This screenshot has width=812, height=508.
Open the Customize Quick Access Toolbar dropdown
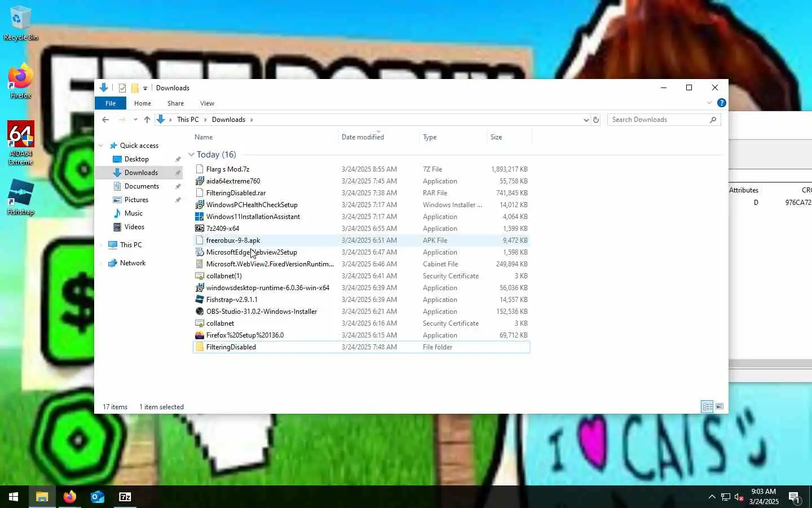click(x=145, y=88)
